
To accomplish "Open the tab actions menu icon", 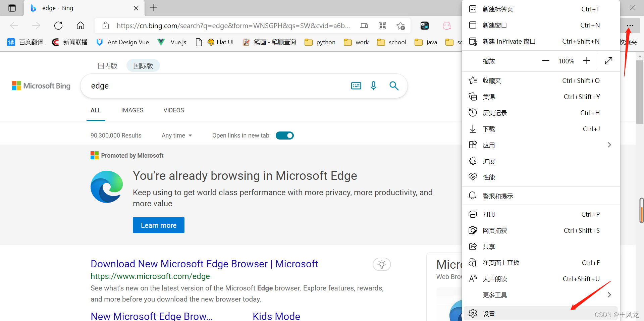I will click(12, 8).
